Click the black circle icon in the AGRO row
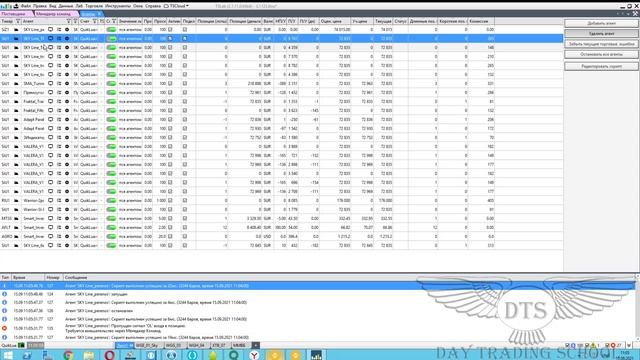 [x=67, y=237]
